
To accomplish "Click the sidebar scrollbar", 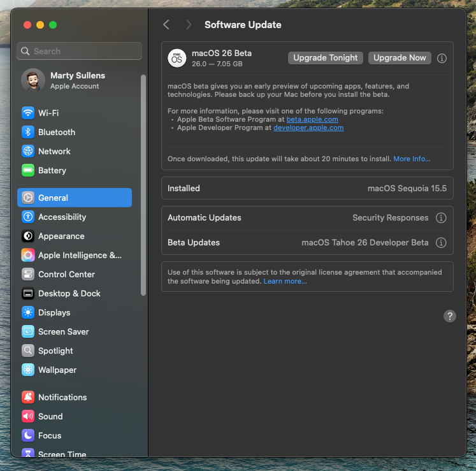I will [143, 185].
